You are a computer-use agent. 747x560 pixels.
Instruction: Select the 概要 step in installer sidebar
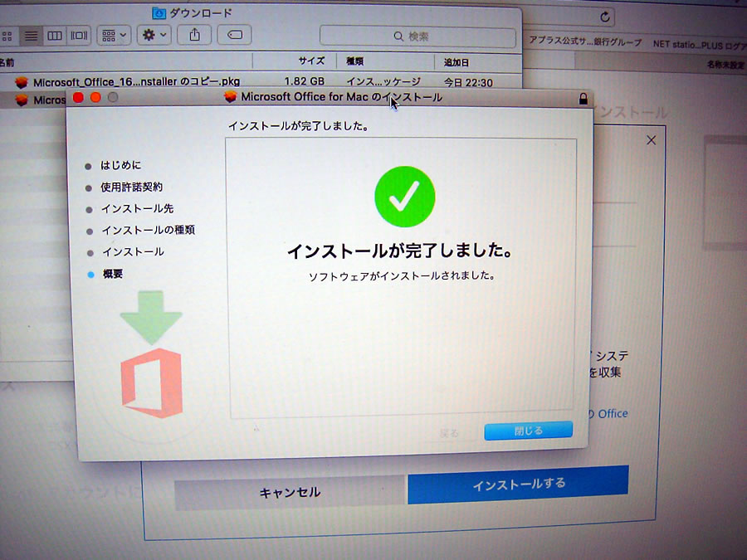pyautogui.click(x=112, y=274)
